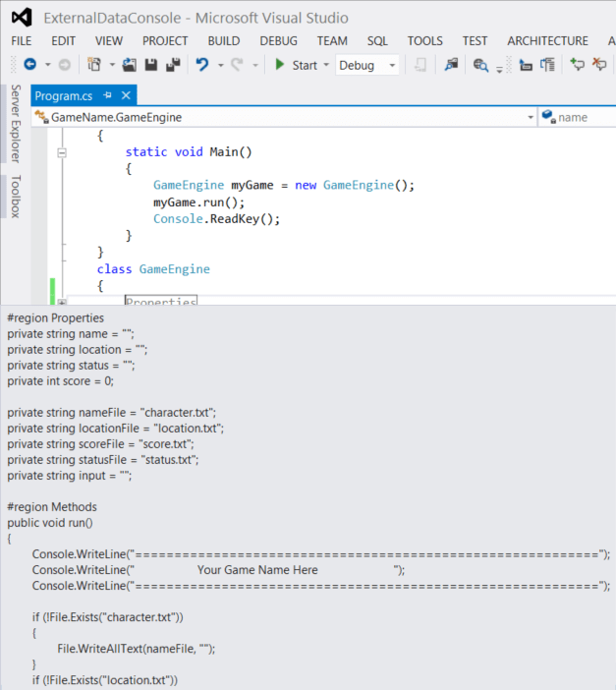Click 'public void run()' text
616x690 pixels.
50,523
